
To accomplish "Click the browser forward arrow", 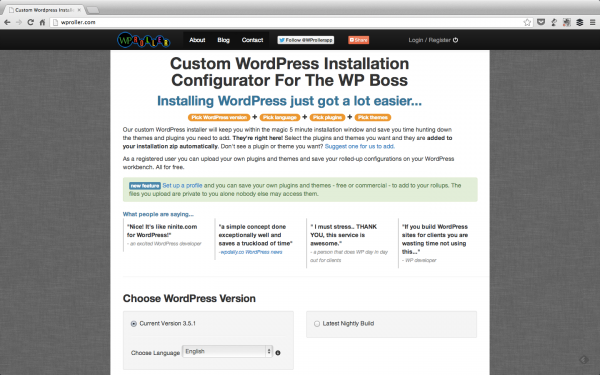I will 19,22.
